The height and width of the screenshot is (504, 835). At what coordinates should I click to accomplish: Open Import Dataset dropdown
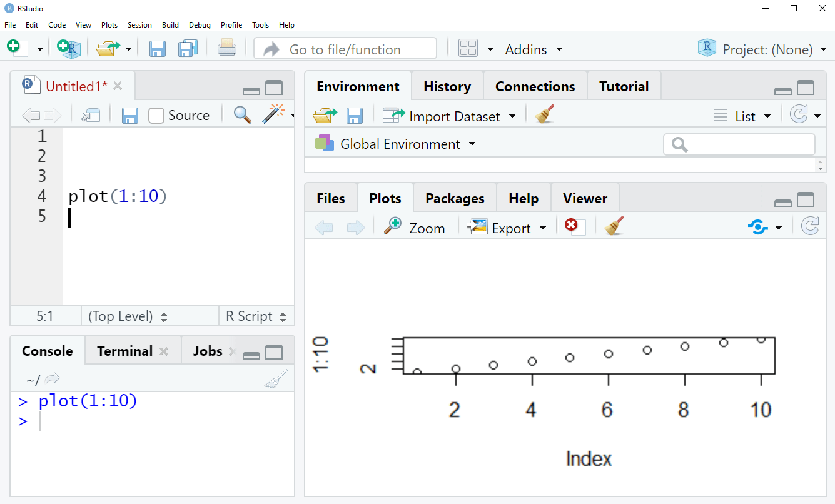450,116
